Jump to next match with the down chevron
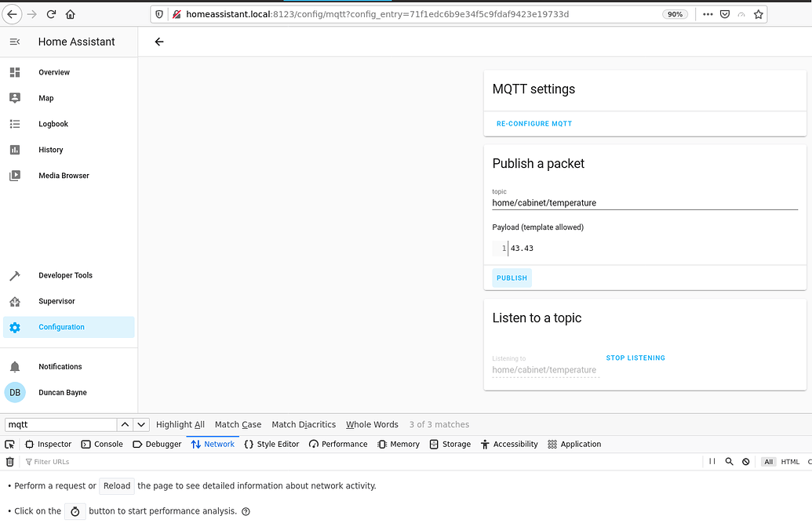 140,424
